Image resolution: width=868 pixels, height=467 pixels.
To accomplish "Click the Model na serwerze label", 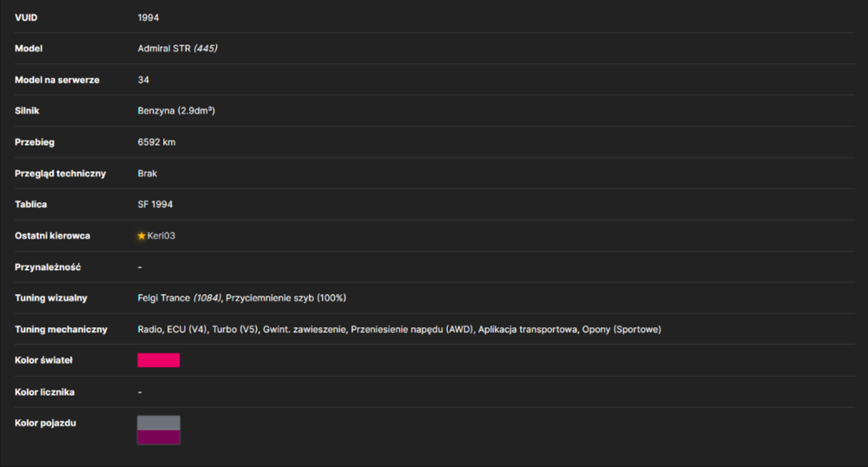I will [x=57, y=80].
